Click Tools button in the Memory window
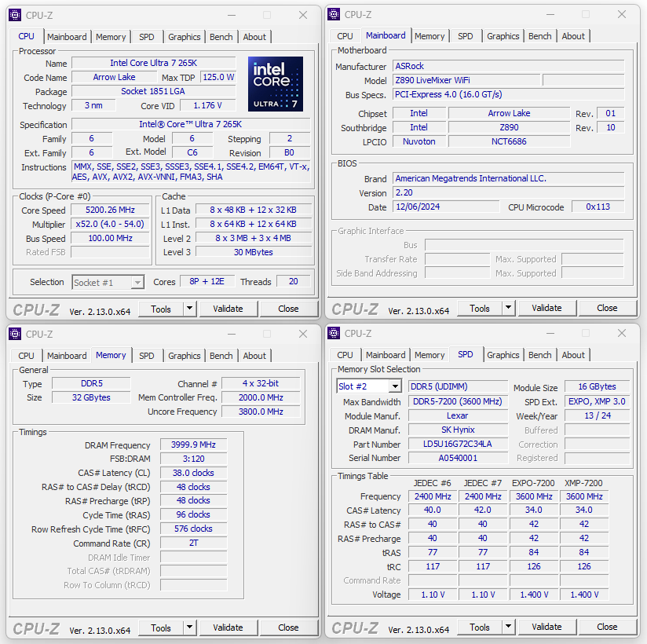This screenshot has height=644, width=647. point(161,628)
